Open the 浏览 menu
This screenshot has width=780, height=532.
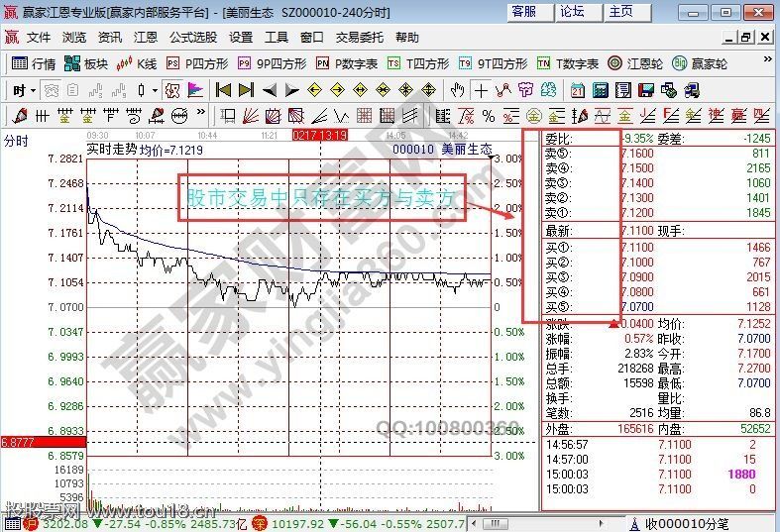(74, 38)
